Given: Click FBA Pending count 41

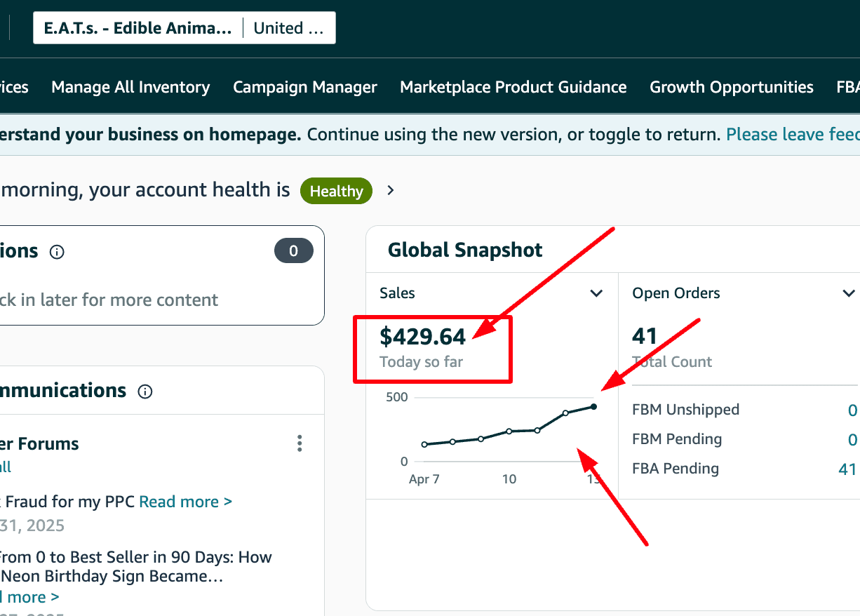Looking at the screenshot, I should coord(847,469).
